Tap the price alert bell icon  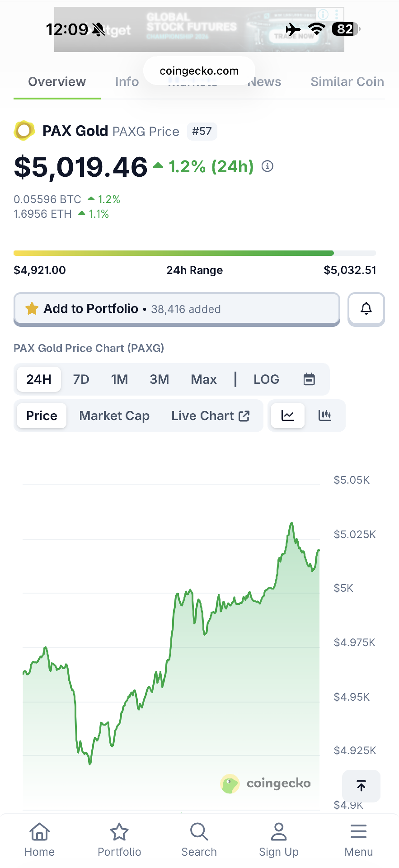tap(366, 309)
